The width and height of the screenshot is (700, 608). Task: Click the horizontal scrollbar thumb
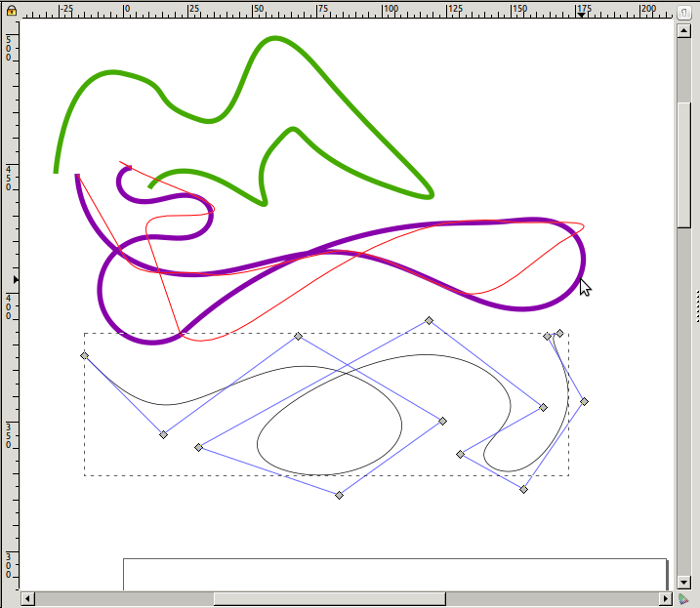[x=329, y=598]
